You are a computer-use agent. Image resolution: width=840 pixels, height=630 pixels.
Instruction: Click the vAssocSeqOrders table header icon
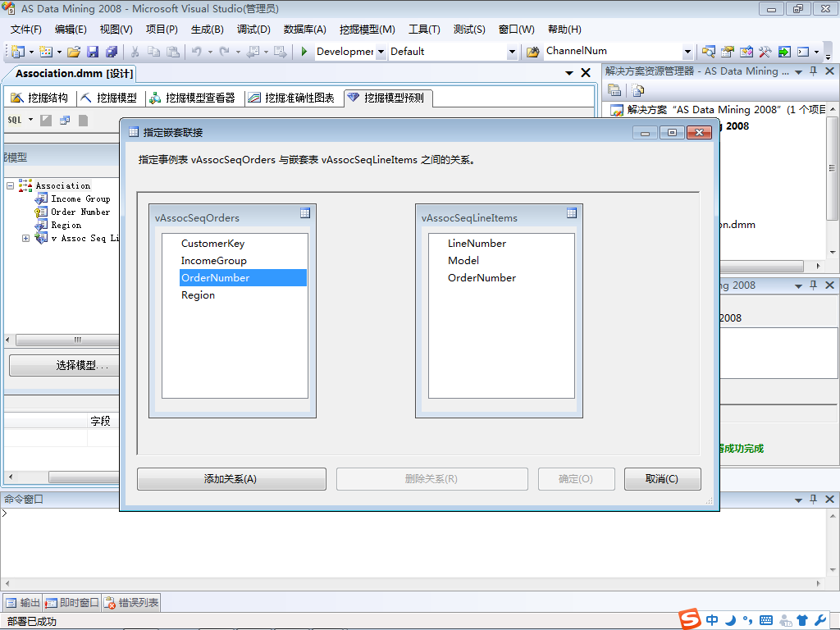click(x=305, y=212)
